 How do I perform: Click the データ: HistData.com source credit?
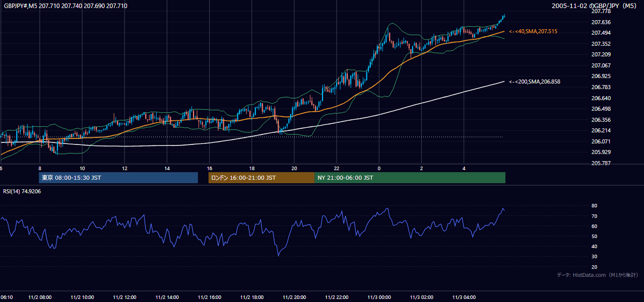(x=598, y=275)
